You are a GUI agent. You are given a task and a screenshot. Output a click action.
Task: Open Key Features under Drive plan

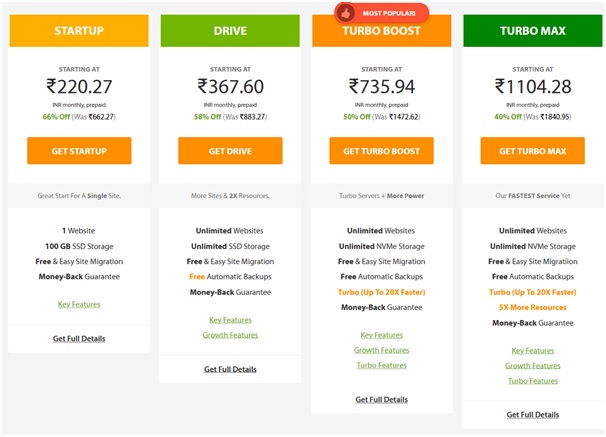pos(230,320)
